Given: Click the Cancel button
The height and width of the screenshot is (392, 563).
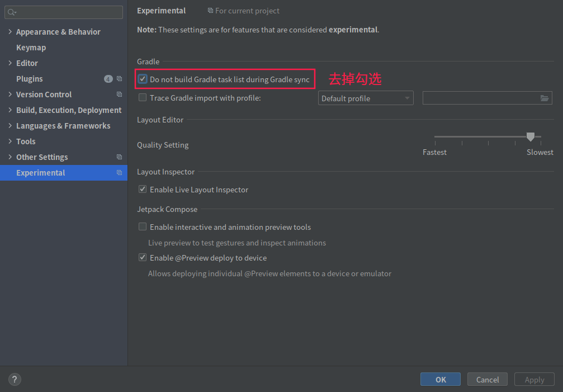Looking at the screenshot, I should (x=487, y=380).
